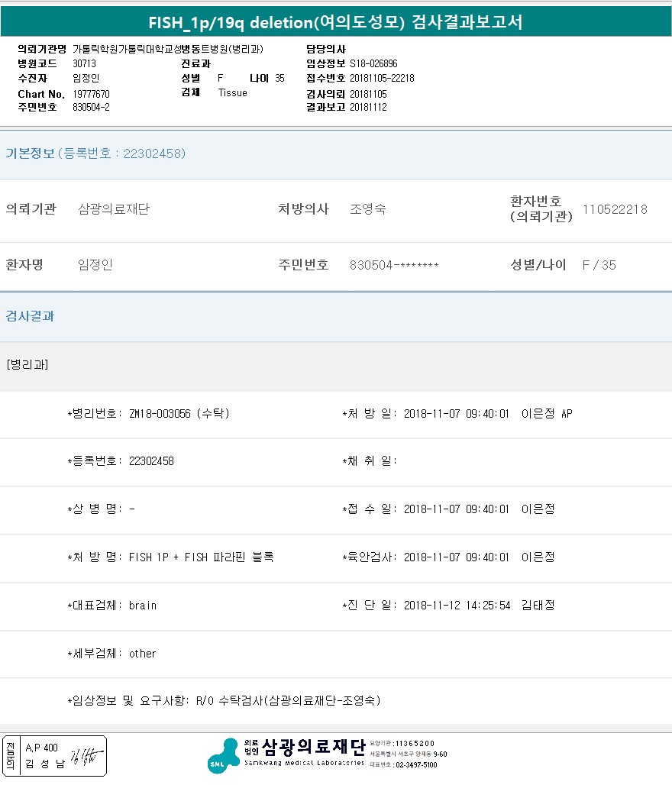672x785 pixels.
Task: Click sex/age value F / 35
Action: tap(599, 265)
